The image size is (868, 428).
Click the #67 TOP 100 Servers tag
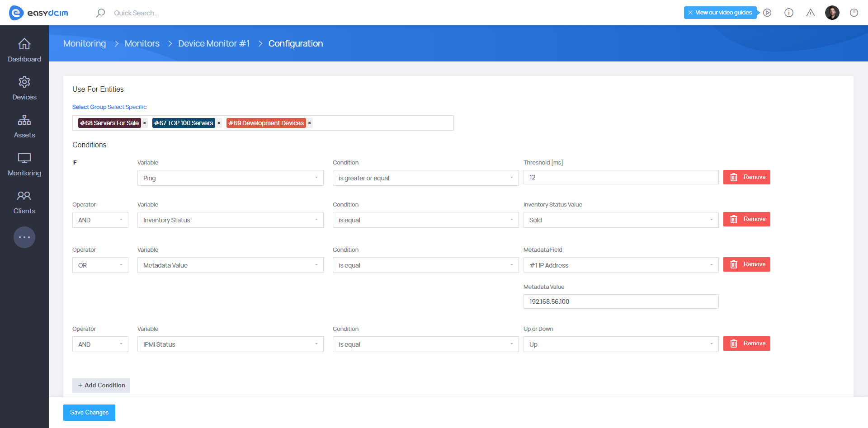pos(184,123)
